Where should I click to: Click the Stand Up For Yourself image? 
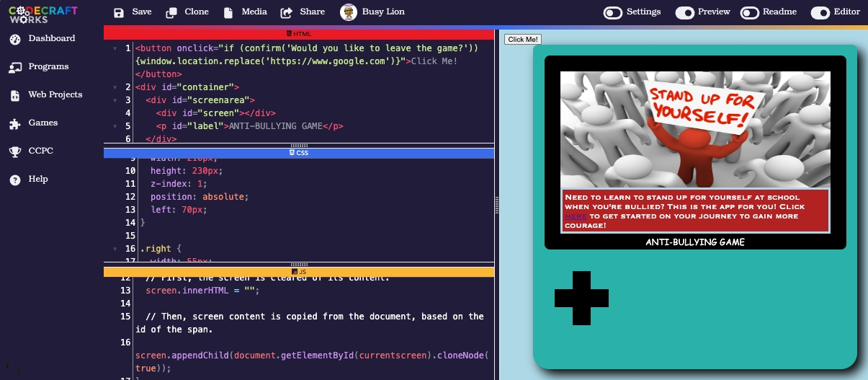[x=695, y=129]
